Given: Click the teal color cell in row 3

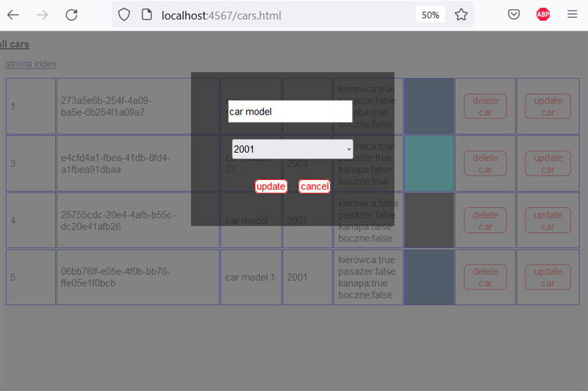Looking at the screenshot, I should 429,164.
